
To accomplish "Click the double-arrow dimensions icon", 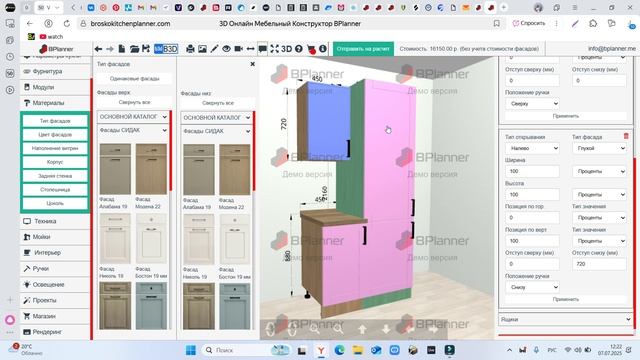I will 251,49.
